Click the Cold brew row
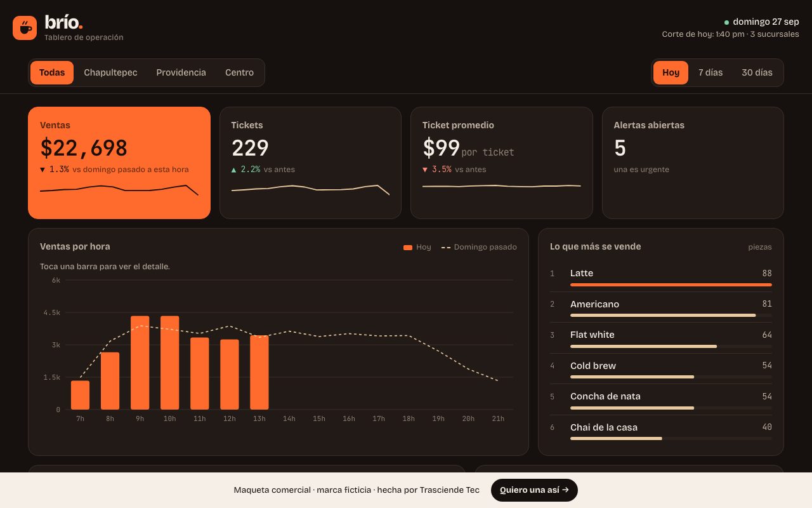Image resolution: width=812 pixels, height=508 pixels. (661, 369)
